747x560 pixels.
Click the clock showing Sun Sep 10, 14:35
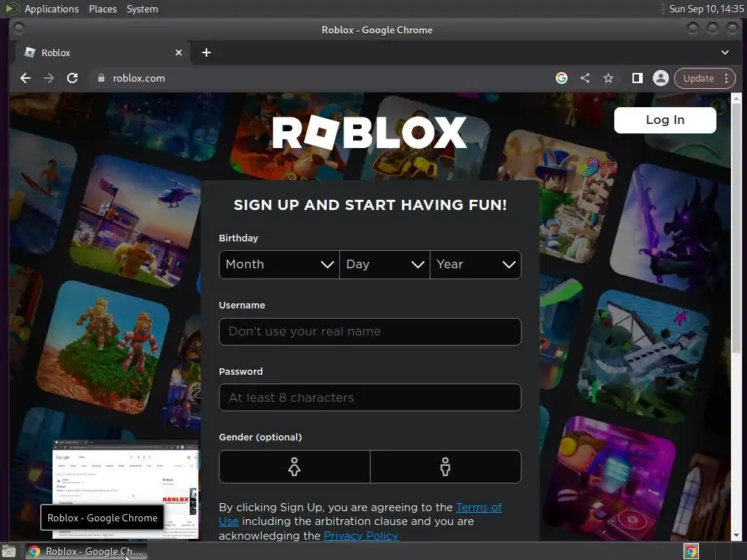pyautogui.click(x=706, y=9)
